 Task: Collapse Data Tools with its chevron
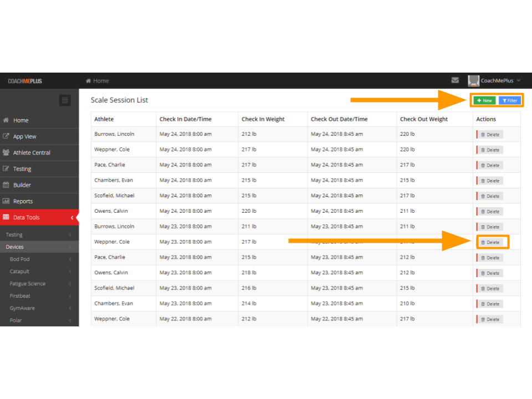tap(72, 217)
